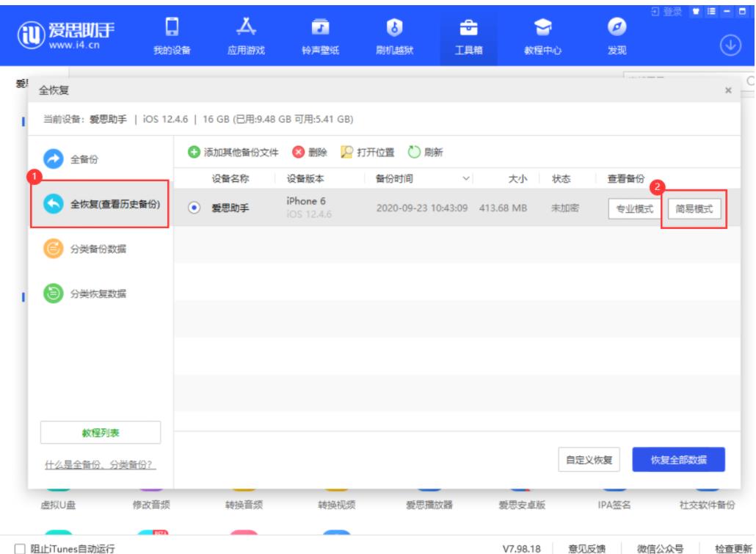Viewport: 756px width, 554px height.
Task: Click the blue 恢复全部数据 button
Action: pyautogui.click(x=678, y=460)
